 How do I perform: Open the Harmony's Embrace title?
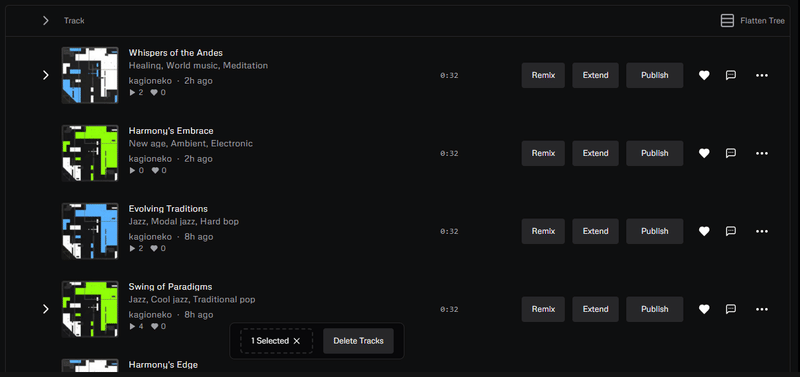171,131
